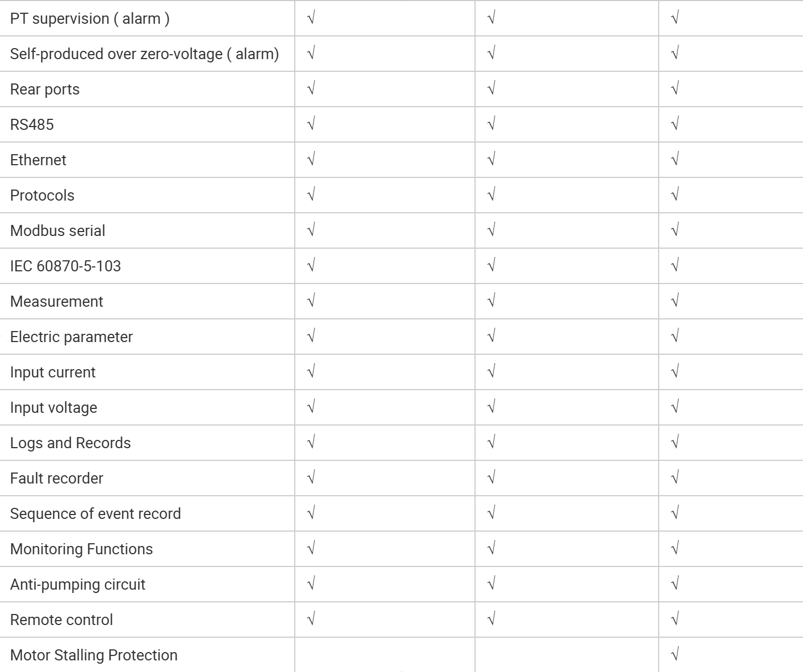The height and width of the screenshot is (672, 803).
Task: Click the only check mark in Motor Stalling Protection row
Action: (674, 655)
